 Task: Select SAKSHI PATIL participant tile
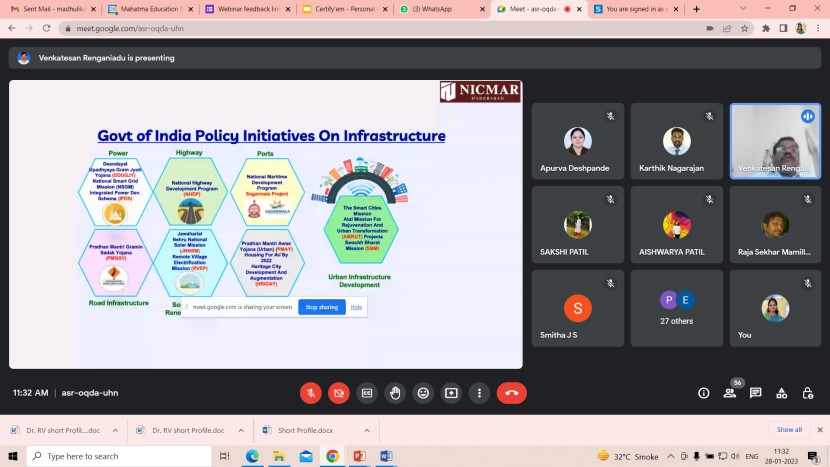pyautogui.click(x=578, y=224)
